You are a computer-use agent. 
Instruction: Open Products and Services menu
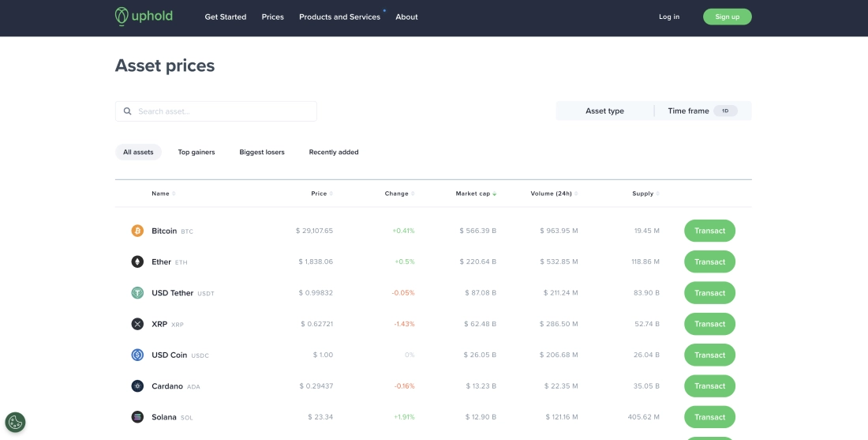pos(339,17)
